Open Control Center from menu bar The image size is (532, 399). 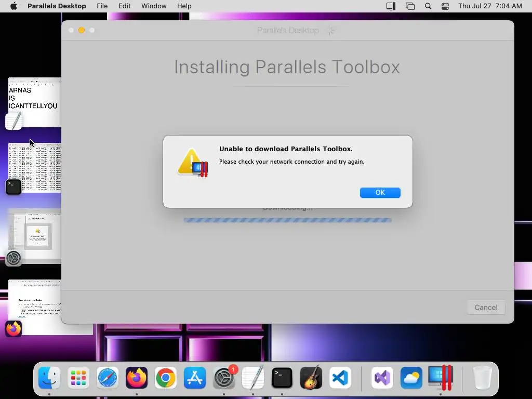point(445,6)
